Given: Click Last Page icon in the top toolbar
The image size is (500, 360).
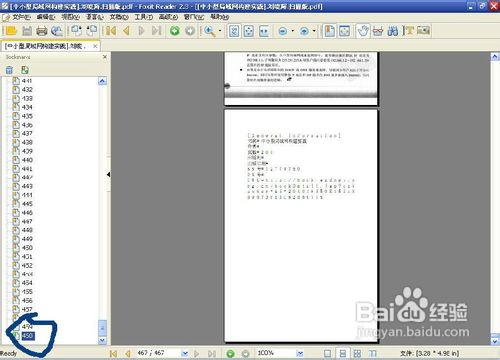Looking at the screenshot, I should (156, 31).
